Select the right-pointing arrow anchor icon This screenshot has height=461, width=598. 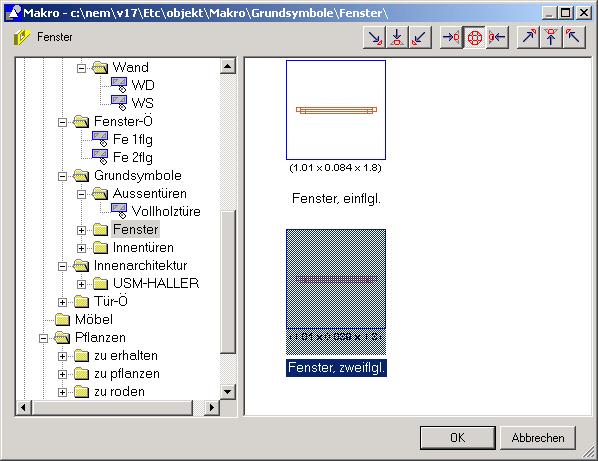click(452, 37)
